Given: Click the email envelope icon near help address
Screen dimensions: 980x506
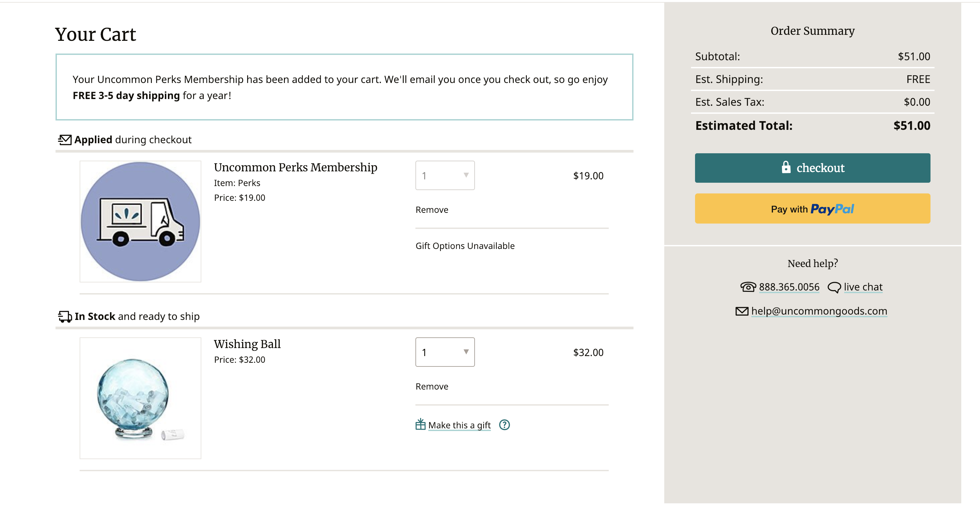Looking at the screenshot, I should [742, 312].
